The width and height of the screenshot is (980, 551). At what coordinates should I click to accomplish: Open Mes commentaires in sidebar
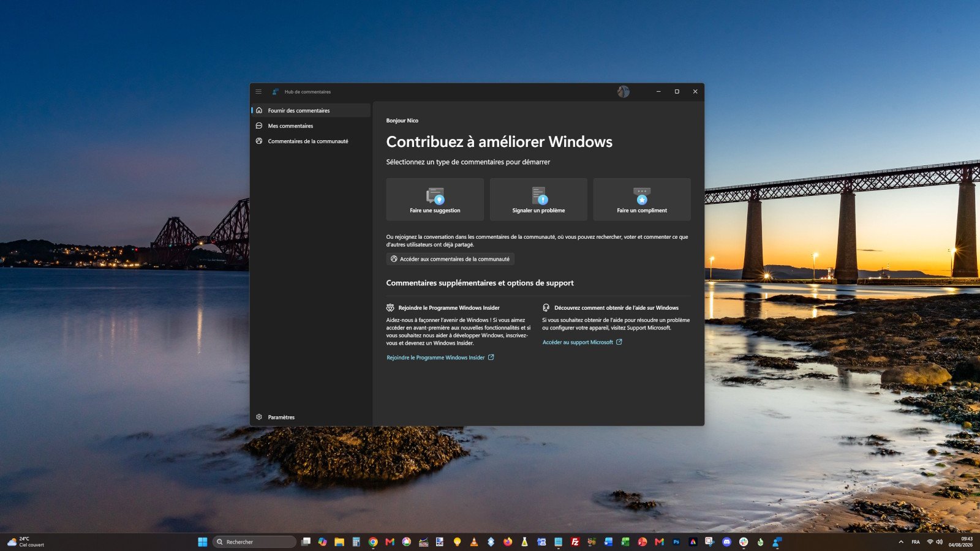[311, 126]
